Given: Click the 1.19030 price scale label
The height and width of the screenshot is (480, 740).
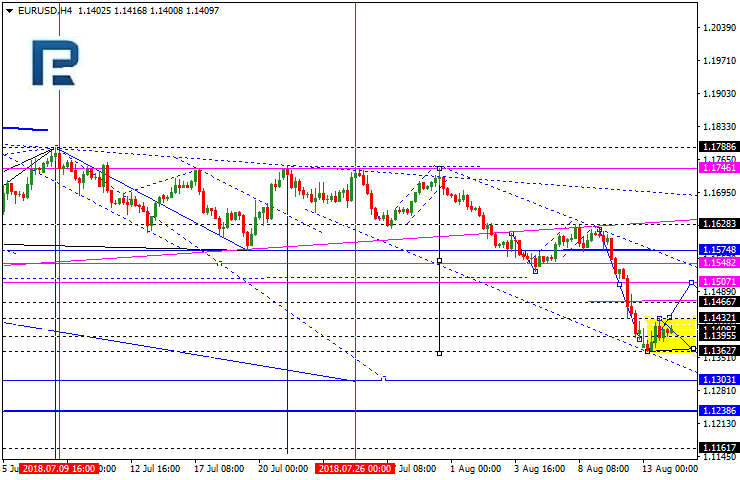Looking at the screenshot, I should (x=719, y=94).
